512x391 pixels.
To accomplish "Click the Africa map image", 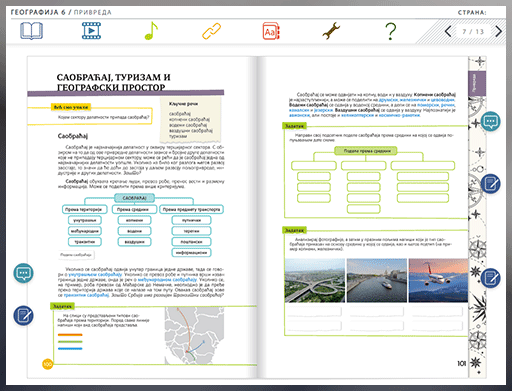I will 194,335.
